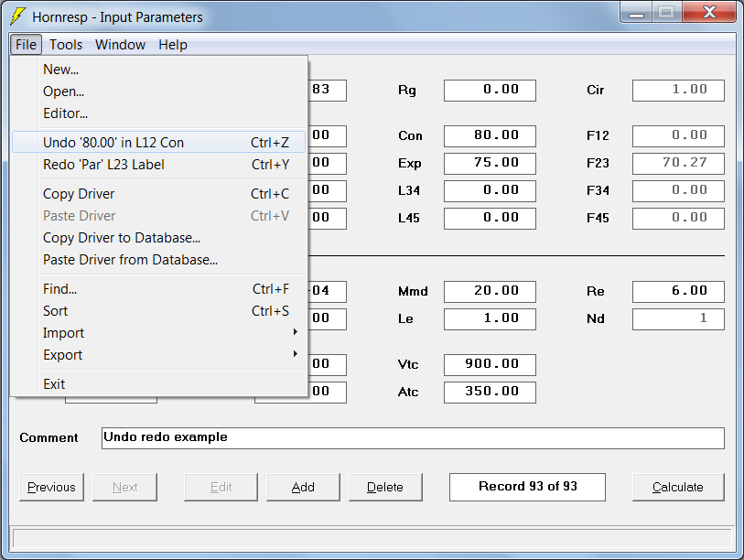Click the Cir field showing 1.00

678,91
